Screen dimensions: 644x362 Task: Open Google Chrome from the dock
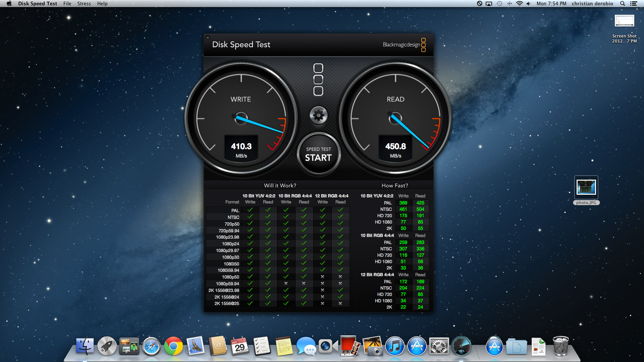(173, 346)
